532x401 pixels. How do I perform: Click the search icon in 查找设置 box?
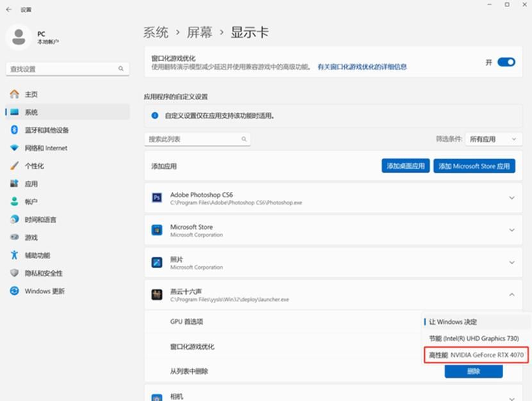tap(121, 69)
